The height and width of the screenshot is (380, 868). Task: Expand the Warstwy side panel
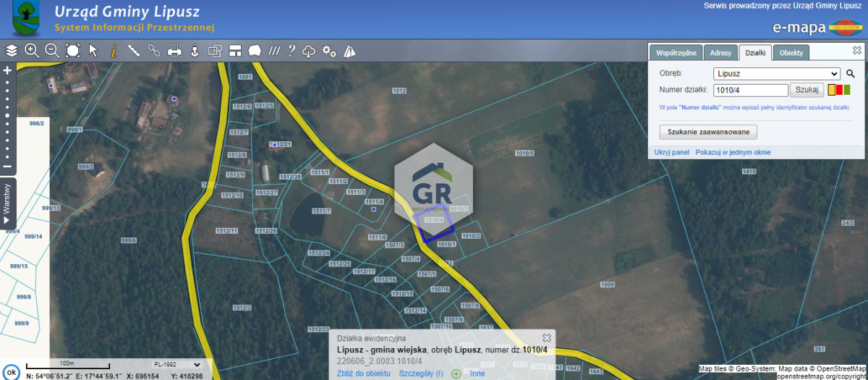pos(7,202)
